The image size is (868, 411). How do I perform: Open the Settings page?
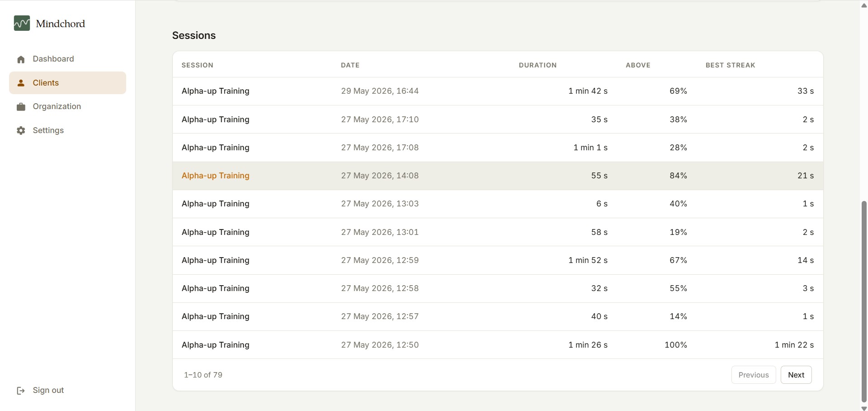coord(67,130)
